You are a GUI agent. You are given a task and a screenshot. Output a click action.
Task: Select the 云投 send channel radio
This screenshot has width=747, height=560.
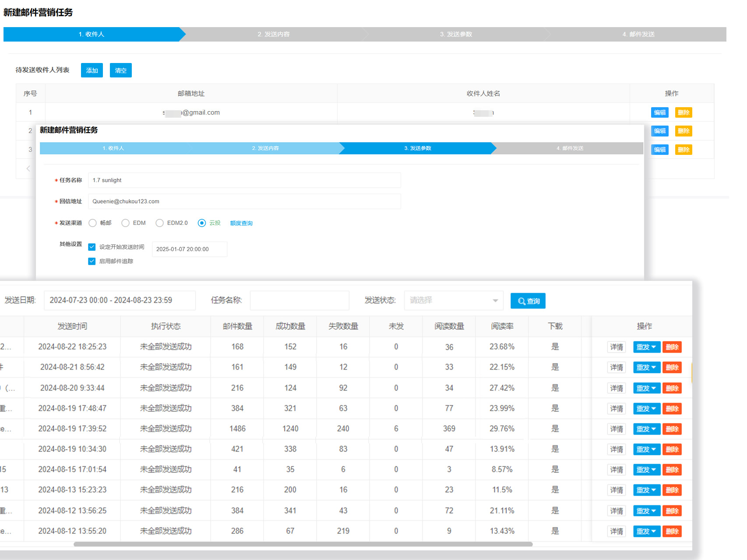pos(201,223)
